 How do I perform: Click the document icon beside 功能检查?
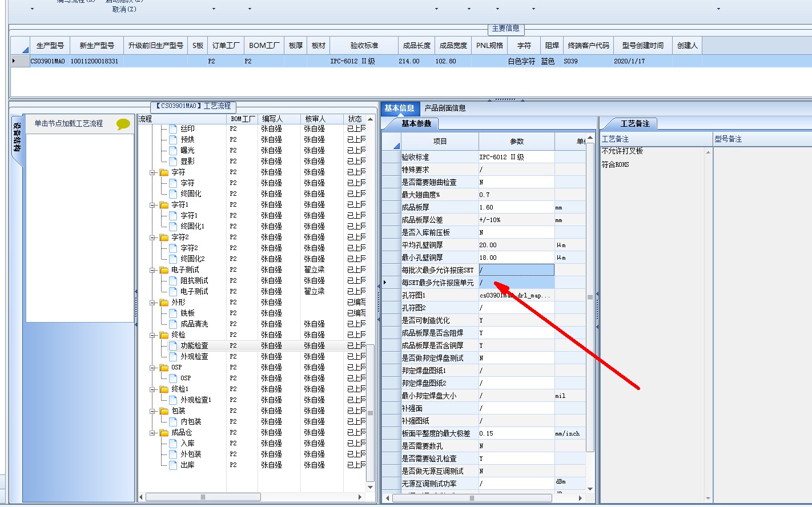click(x=173, y=346)
